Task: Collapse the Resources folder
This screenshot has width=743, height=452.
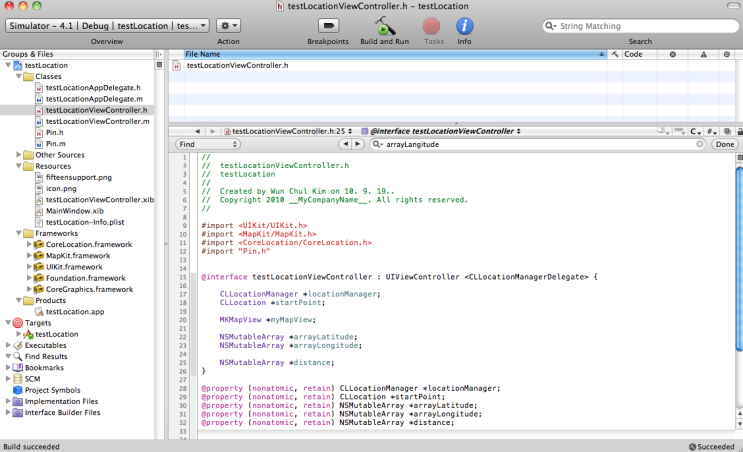Action: click(18, 166)
